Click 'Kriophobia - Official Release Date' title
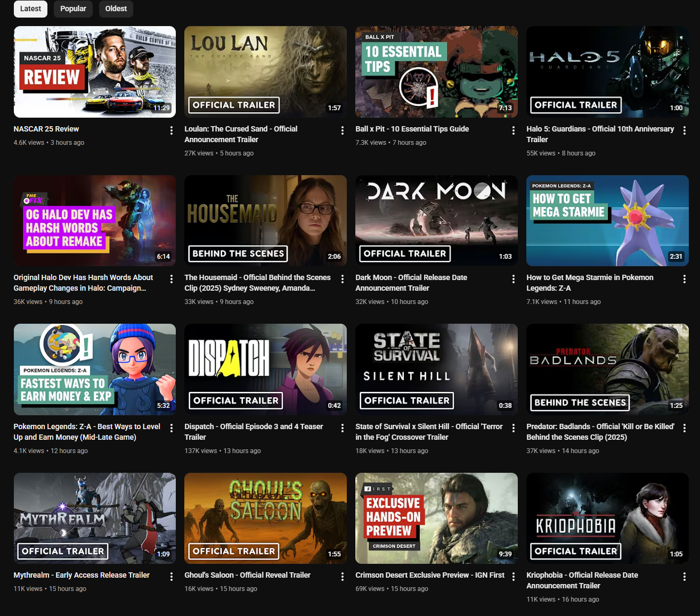 point(582,580)
